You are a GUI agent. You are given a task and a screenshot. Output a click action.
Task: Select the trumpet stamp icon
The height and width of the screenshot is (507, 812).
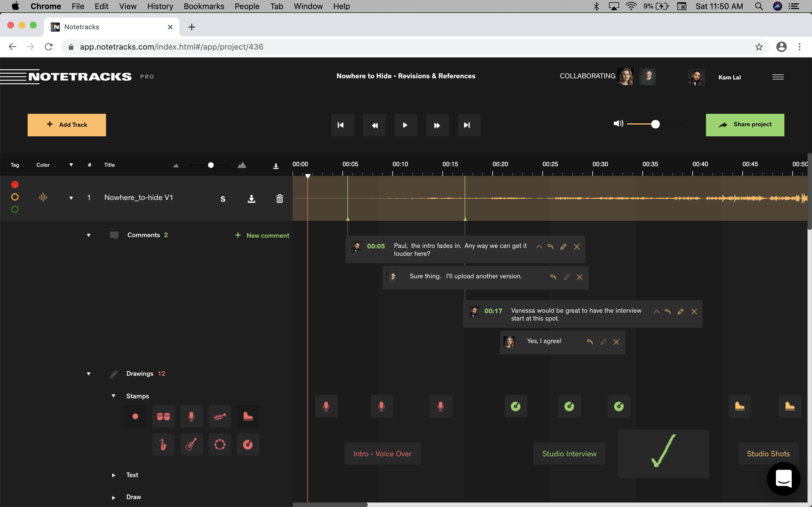coord(220,416)
